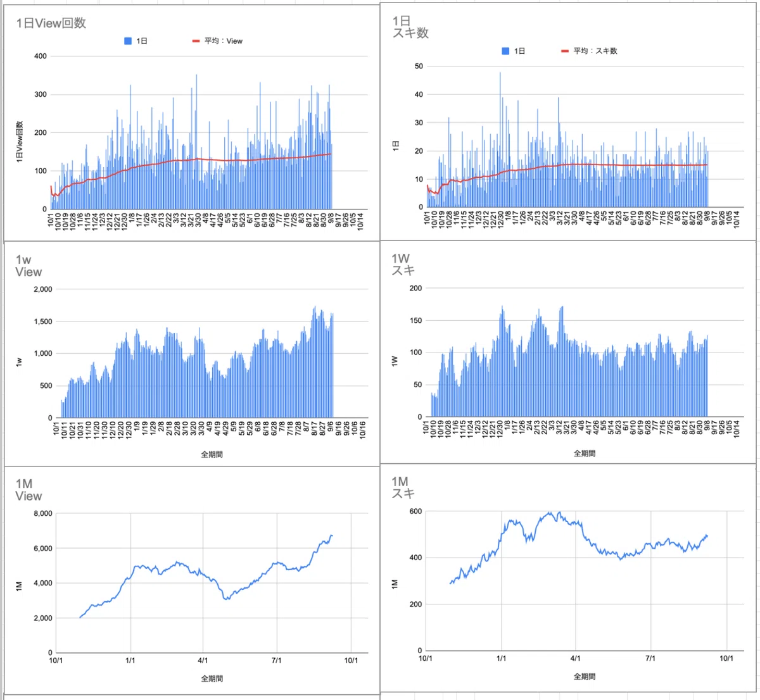
Task: Select the 300 value on 1日View回数 axis
Action: tap(40, 94)
